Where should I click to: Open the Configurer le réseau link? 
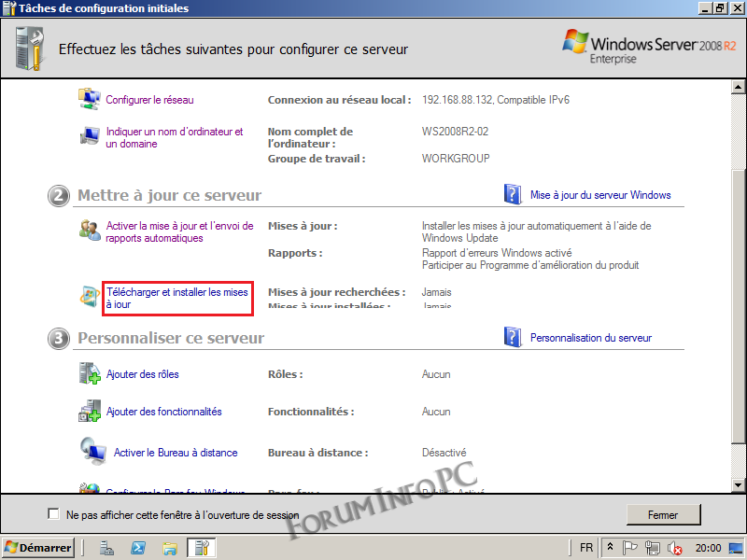149,100
